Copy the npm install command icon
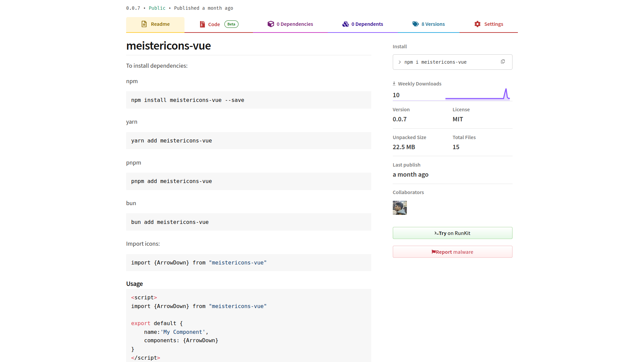The width and height of the screenshot is (644, 362). point(503,62)
